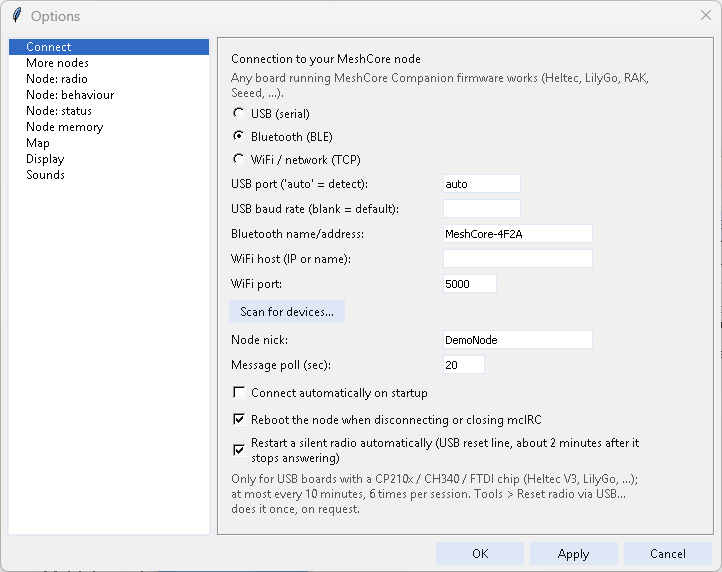Open the Display settings page
722x572 pixels.
click(x=109, y=159)
